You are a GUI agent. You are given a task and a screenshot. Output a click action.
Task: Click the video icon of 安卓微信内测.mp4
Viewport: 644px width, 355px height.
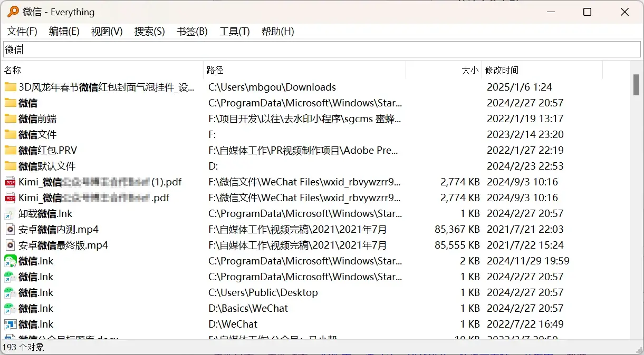pyautogui.click(x=11, y=230)
